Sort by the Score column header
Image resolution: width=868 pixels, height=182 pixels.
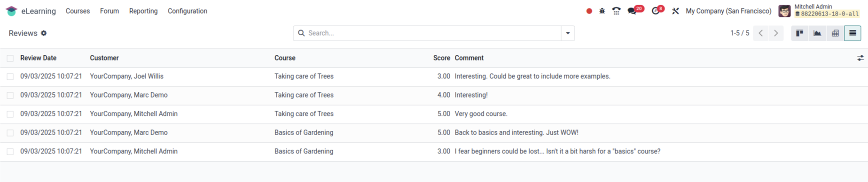pos(441,58)
